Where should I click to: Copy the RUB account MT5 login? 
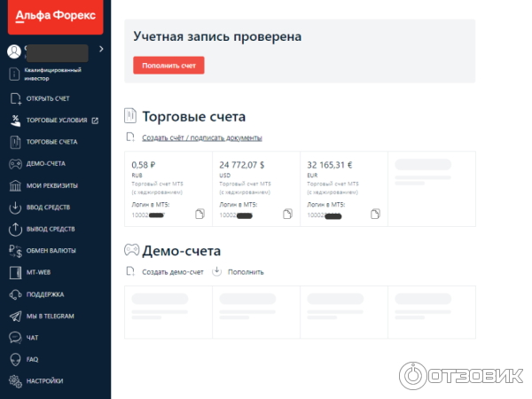tap(199, 214)
